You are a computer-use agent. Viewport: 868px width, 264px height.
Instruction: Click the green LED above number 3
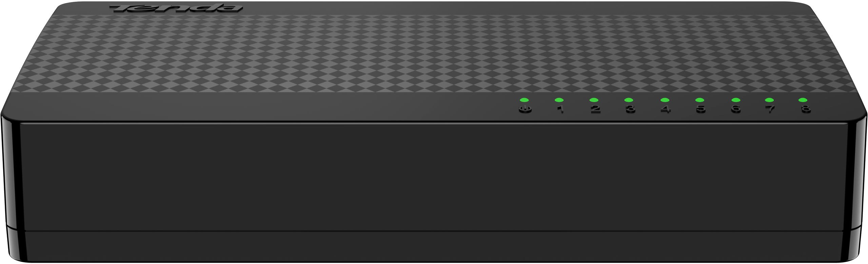629,100
